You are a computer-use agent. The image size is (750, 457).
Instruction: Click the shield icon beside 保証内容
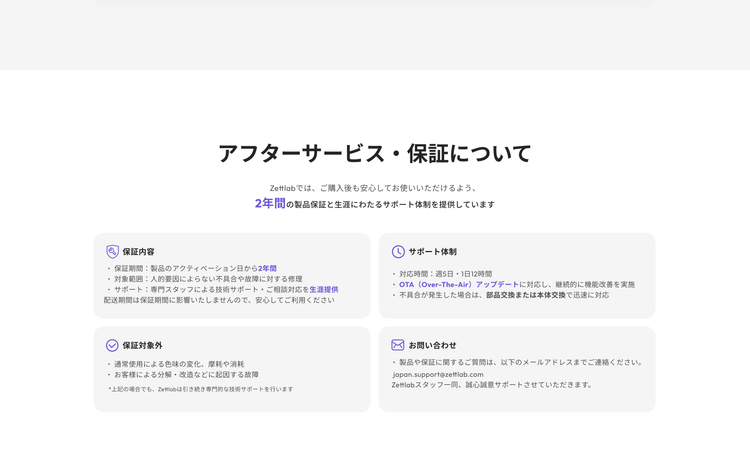click(x=112, y=252)
